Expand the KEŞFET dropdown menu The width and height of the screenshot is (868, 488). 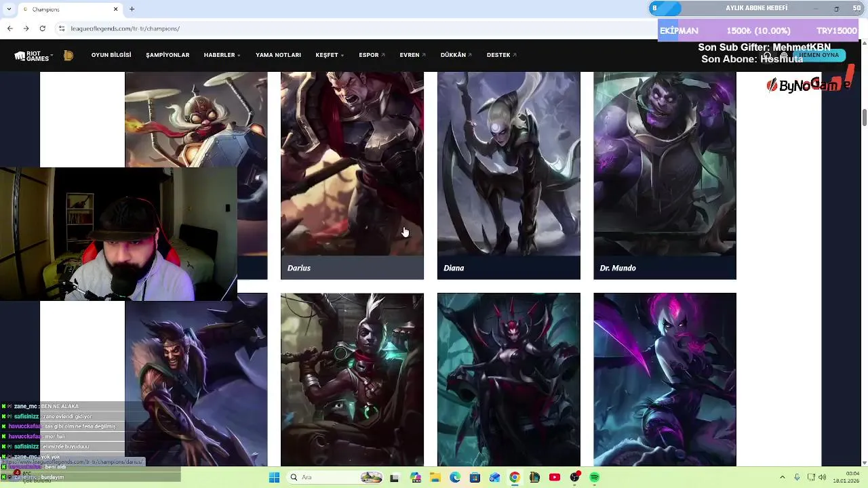click(x=330, y=56)
